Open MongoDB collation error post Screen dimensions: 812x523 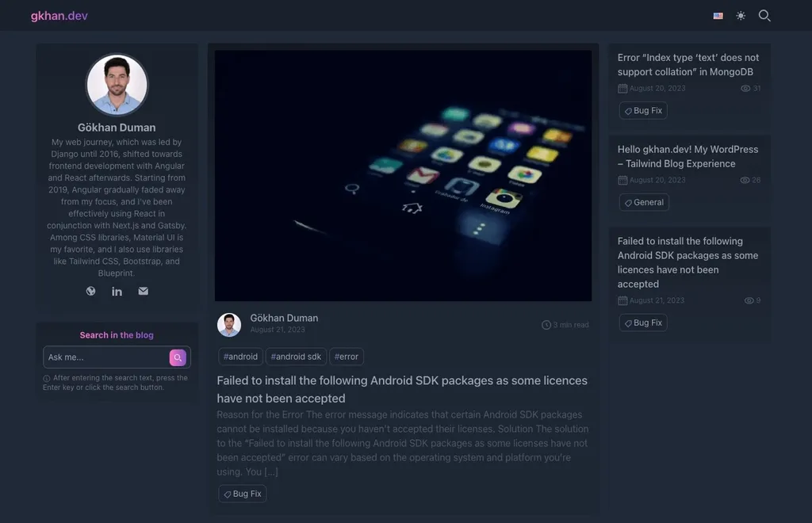pyautogui.click(x=688, y=65)
